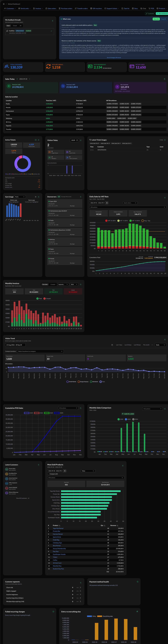The image size is (168, 644).
Task: Open the Invoices menu
Action: pyautogui.click(x=38, y=9)
